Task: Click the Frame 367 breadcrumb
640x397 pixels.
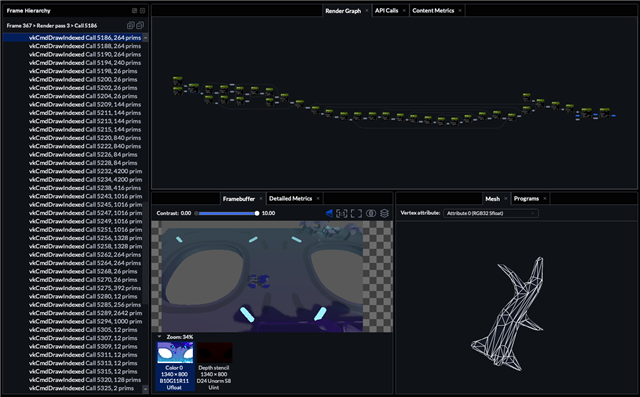Action: pyautogui.click(x=19, y=26)
